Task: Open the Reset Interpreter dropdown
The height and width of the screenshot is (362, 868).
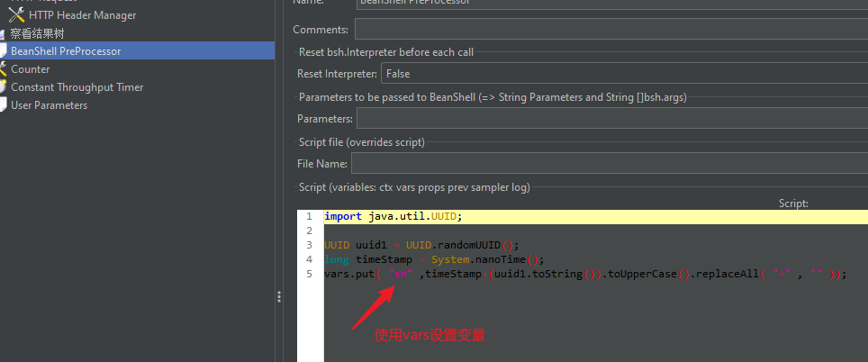Action: point(624,73)
